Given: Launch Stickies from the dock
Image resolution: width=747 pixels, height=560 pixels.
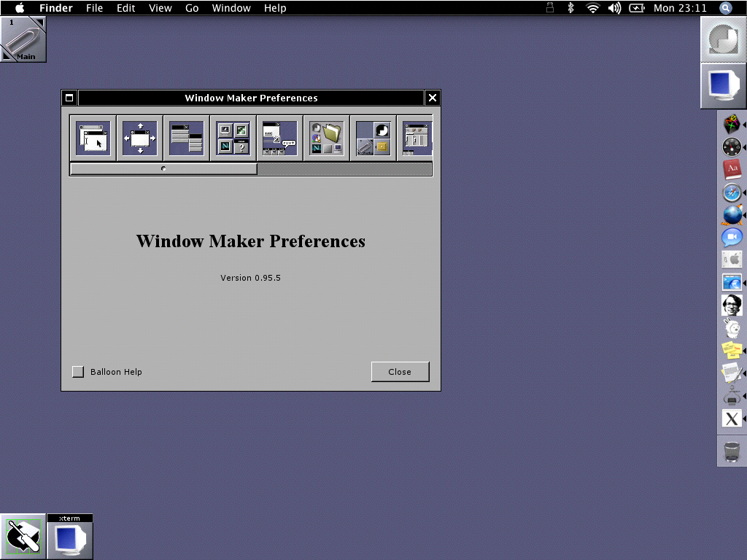Looking at the screenshot, I should [x=732, y=350].
